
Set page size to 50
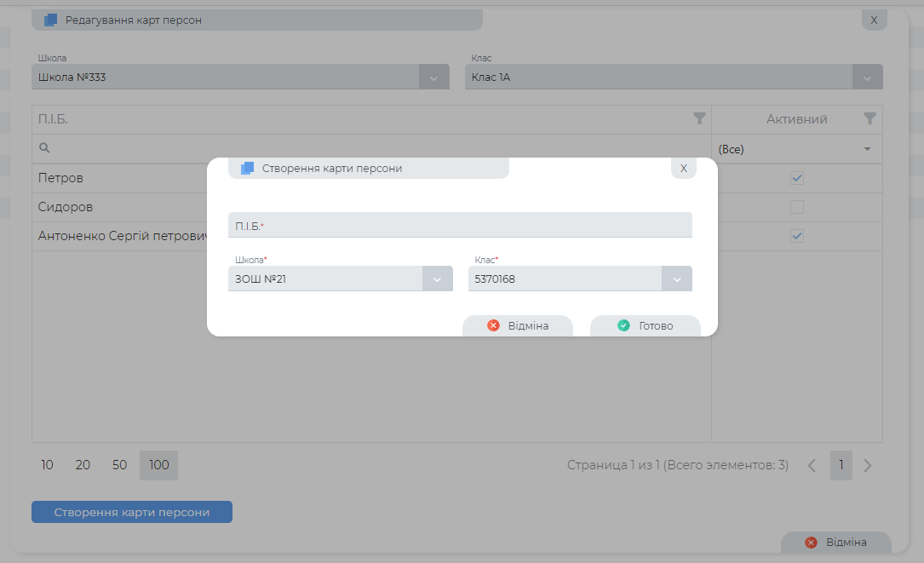[119, 465]
